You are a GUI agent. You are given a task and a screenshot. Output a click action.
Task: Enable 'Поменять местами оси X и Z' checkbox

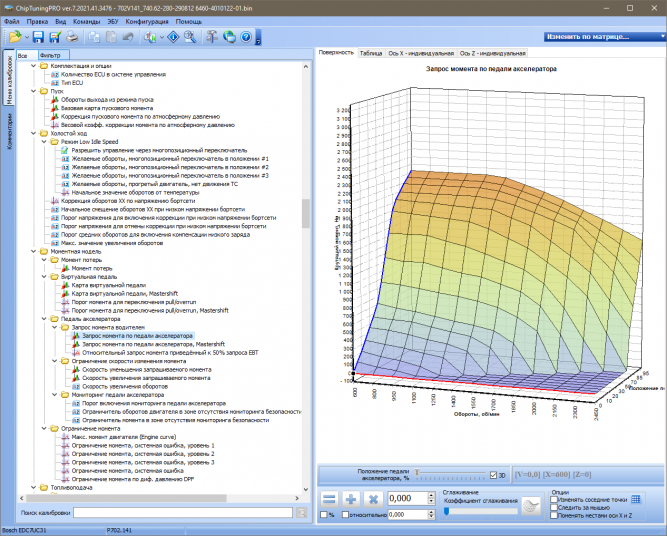pos(554,516)
